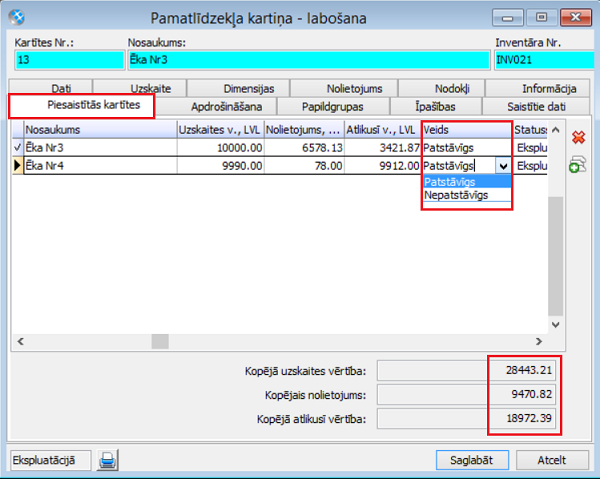Click the row indicator arrow of Ēka Nr4
Screen dimensions: 600x479
[x=18, y=166]
